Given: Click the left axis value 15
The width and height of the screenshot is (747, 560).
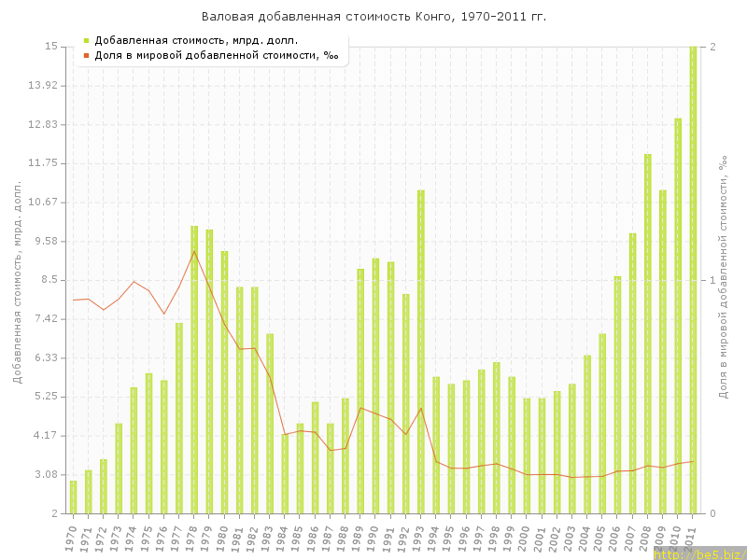Looking at the screenshot, I should pyautogui.click(x=51, y=47).
